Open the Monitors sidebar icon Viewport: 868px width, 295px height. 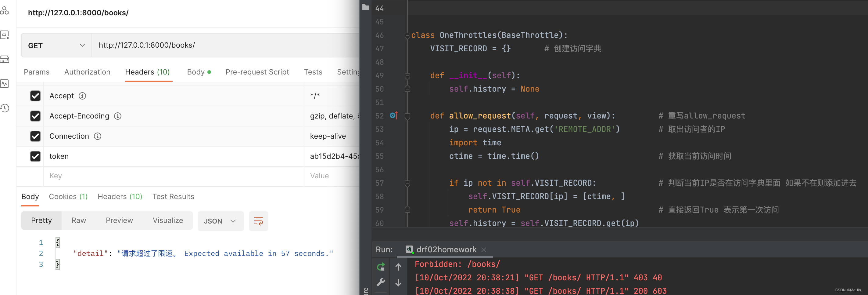tap(5, 83)
